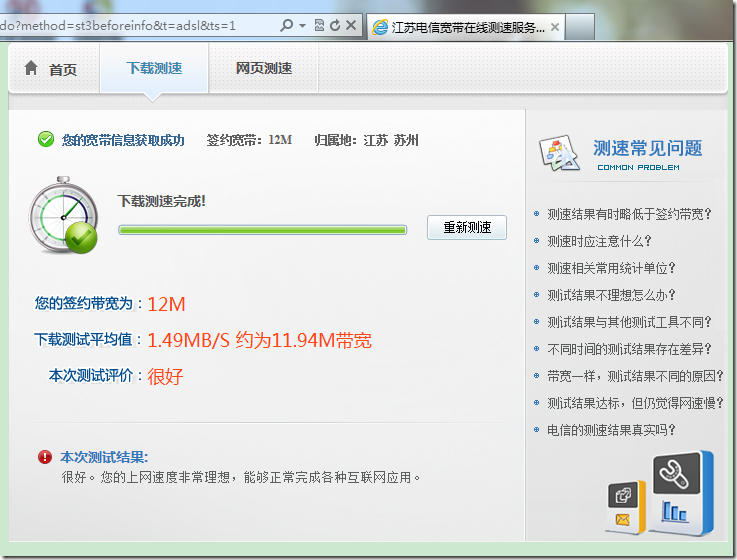This screenshot has width=737, height=560.
Task: Click the compatibility view icon
Action: 319,25
